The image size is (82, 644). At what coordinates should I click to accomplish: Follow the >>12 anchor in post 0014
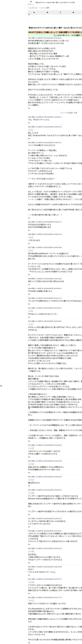pyautogui.click(x=31, y=464)
